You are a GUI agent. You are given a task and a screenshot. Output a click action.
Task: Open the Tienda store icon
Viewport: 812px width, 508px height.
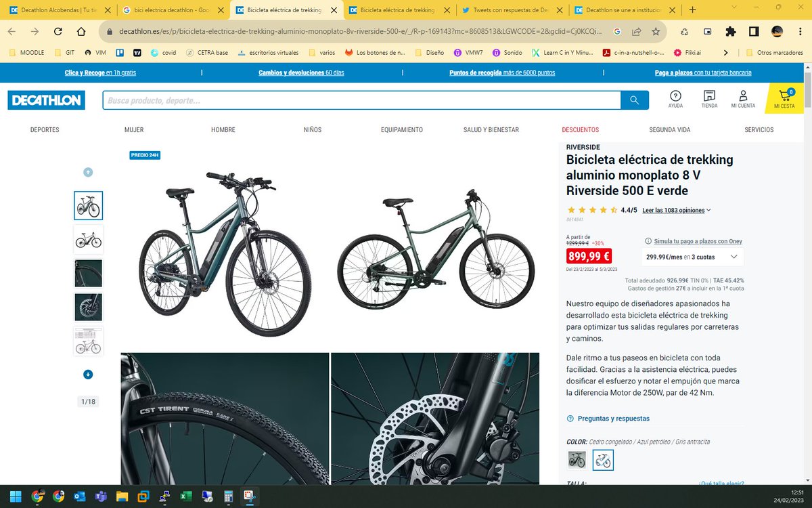pos(709,100)
